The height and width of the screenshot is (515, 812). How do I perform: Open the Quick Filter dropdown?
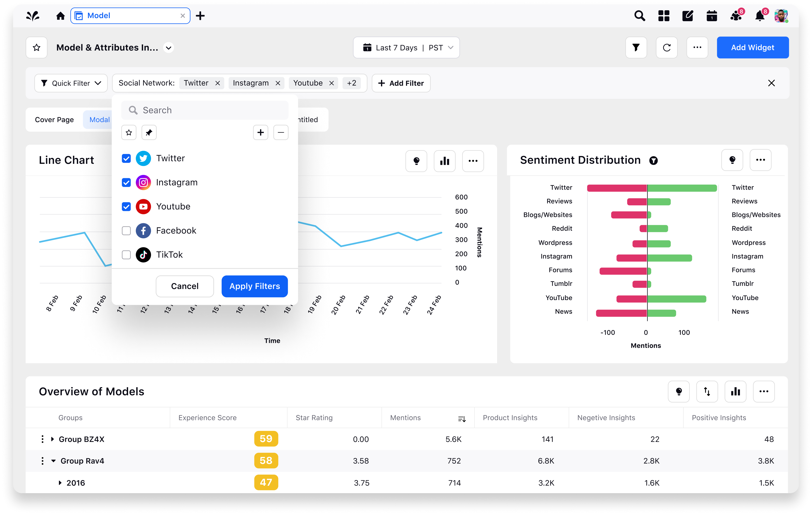click(71, 83)
